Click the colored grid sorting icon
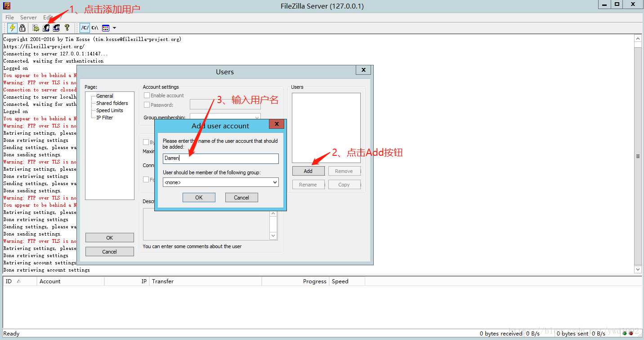This screenshot has width=644, height=340. 106,28
